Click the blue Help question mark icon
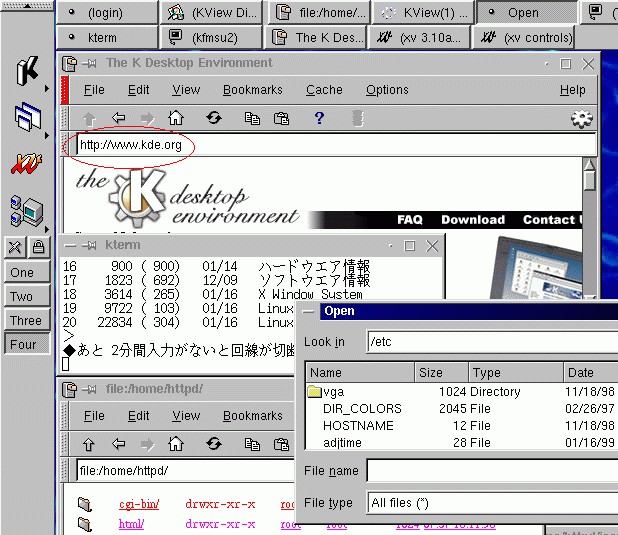Image resolution: width=618 pixels, height=535 pixels. click(319, 118)
